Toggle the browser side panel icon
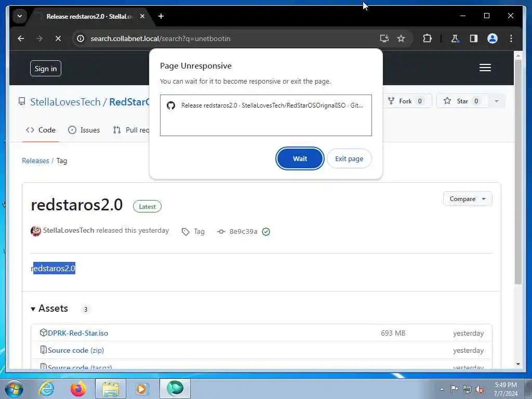 474,38
